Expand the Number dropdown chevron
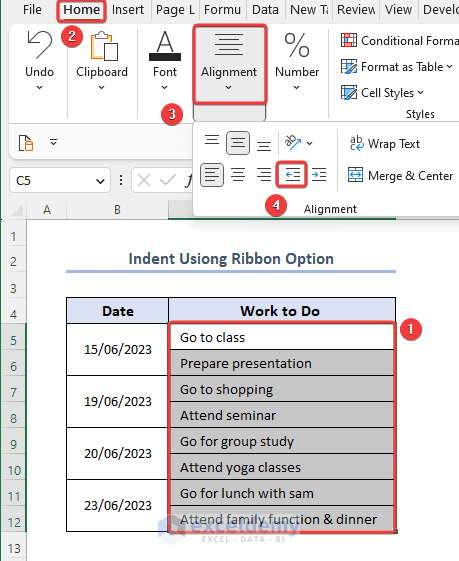Viewport: 459px width, 561px height. 297,87
